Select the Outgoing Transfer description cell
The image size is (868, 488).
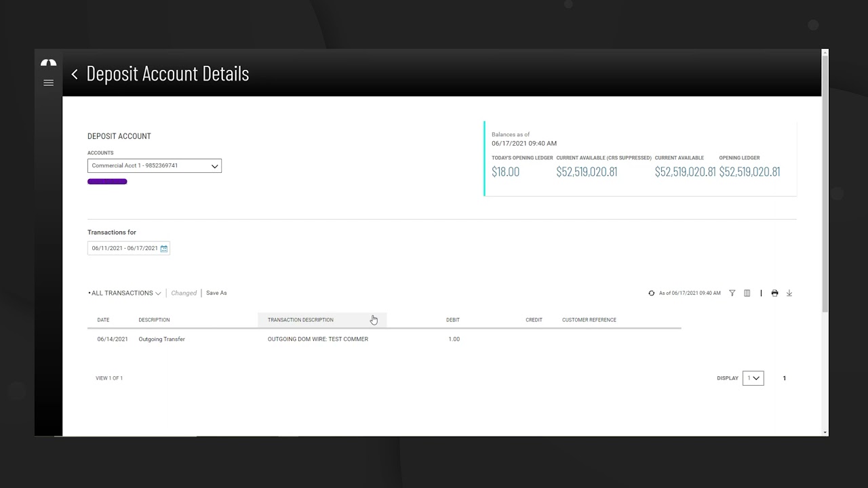(x=161, y=339)
